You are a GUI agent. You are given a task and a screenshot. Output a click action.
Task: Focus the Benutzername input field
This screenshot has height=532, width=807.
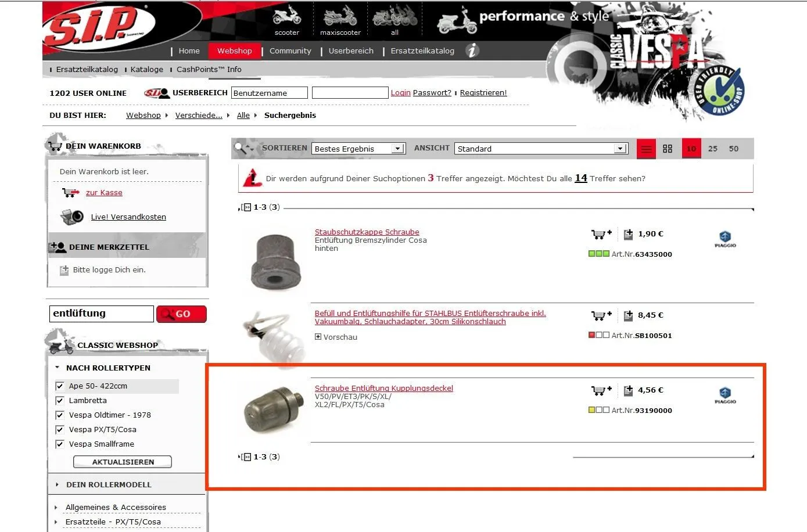click(x=270, y=93)
